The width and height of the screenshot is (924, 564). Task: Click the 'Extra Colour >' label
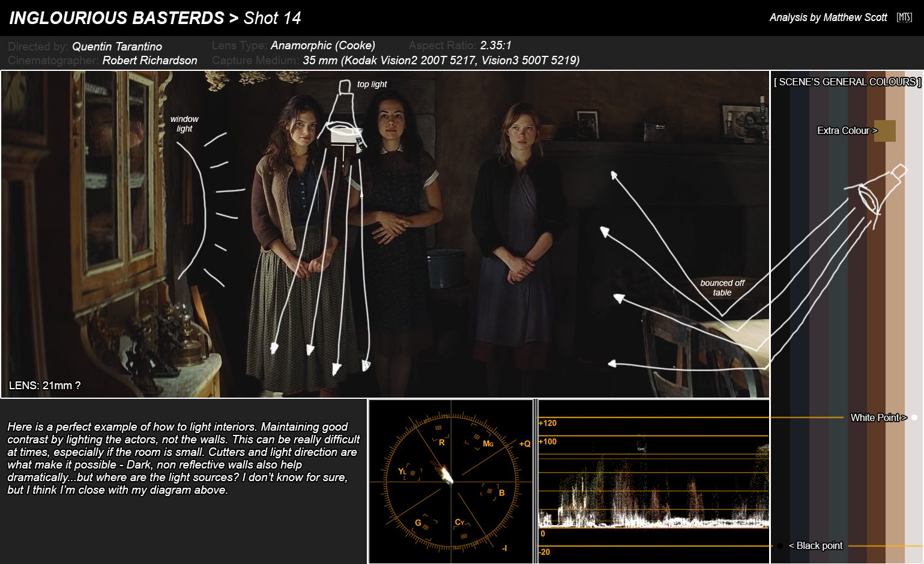[x=847, y=130]
